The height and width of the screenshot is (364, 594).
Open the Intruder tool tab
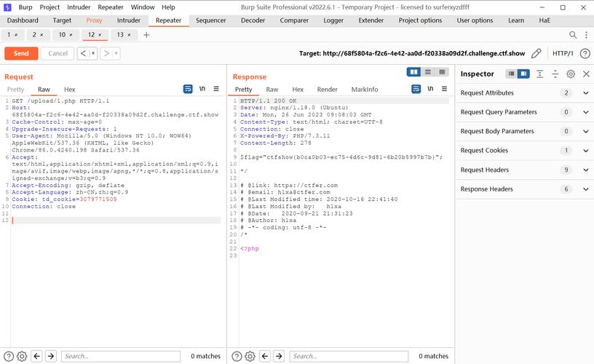[128, 20]
